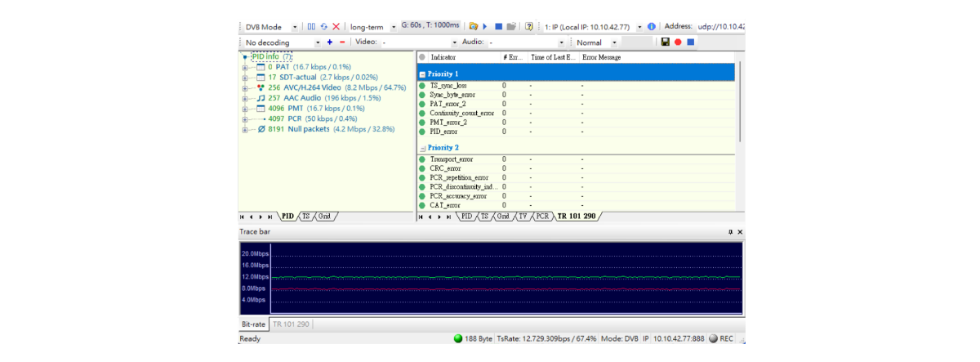This screenshot has height=362, width=980.
Task: Click the blue plus icon beside decoding
Action: click(330, 42)
